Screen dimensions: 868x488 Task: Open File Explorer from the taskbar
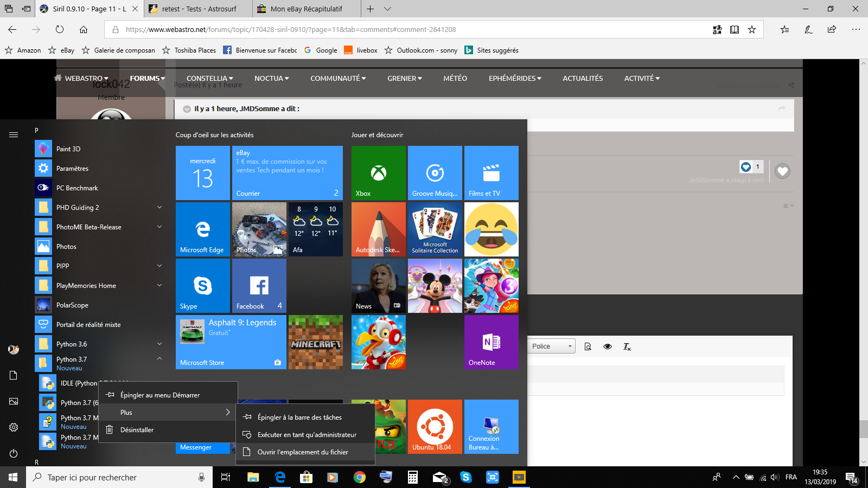click(x=253, y=477)
